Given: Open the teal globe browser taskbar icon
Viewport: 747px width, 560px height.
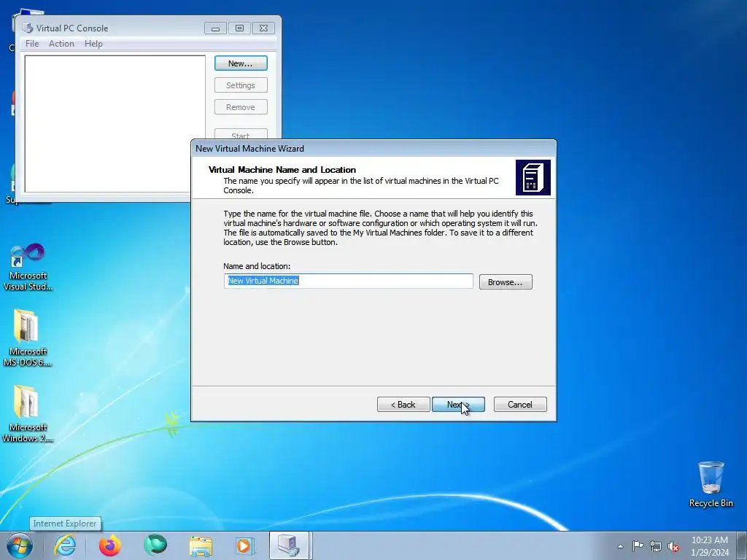Looking at the screenshot, I should pyautogui.click(x=155, y=545).
